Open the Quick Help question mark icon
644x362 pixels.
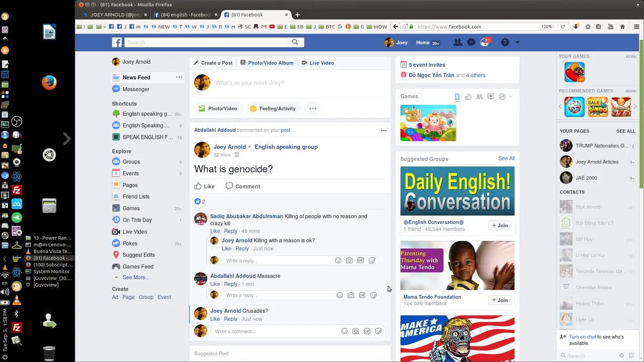point(505,43)
